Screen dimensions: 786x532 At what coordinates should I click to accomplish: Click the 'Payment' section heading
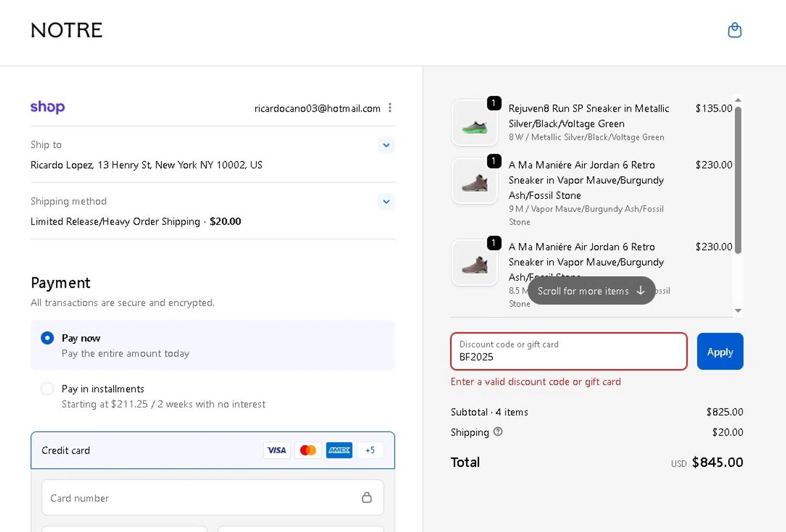61,283
